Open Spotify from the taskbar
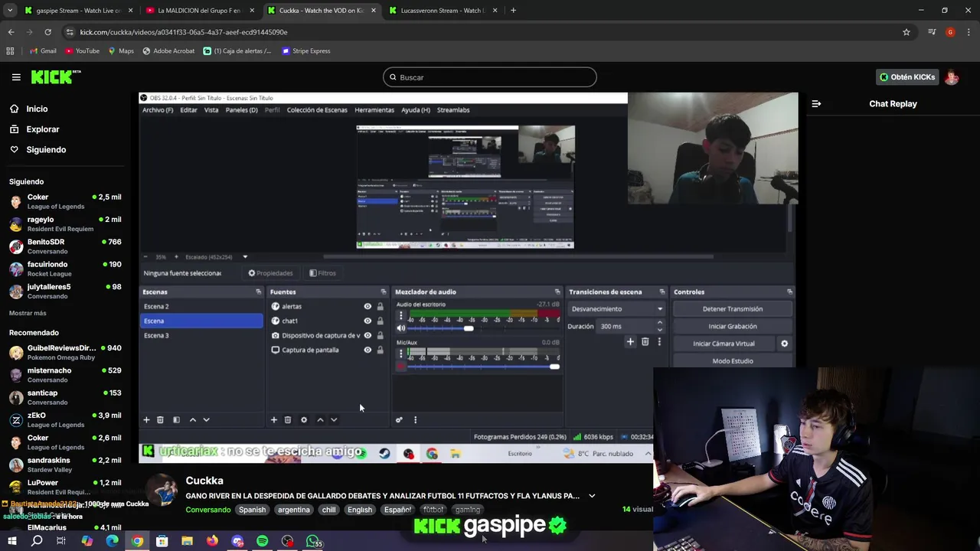This screenshot has width=980, height=551. (262, 541)
